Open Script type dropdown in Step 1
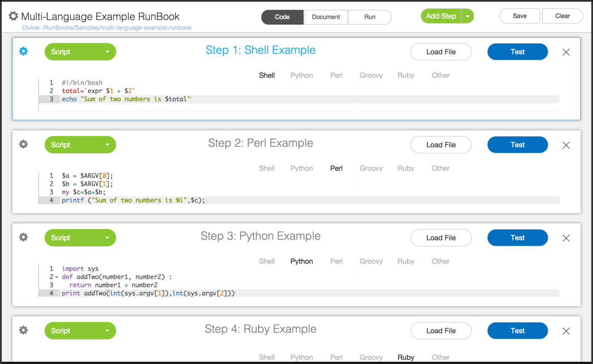The image size is (593, 364). (x=80, y=52)
